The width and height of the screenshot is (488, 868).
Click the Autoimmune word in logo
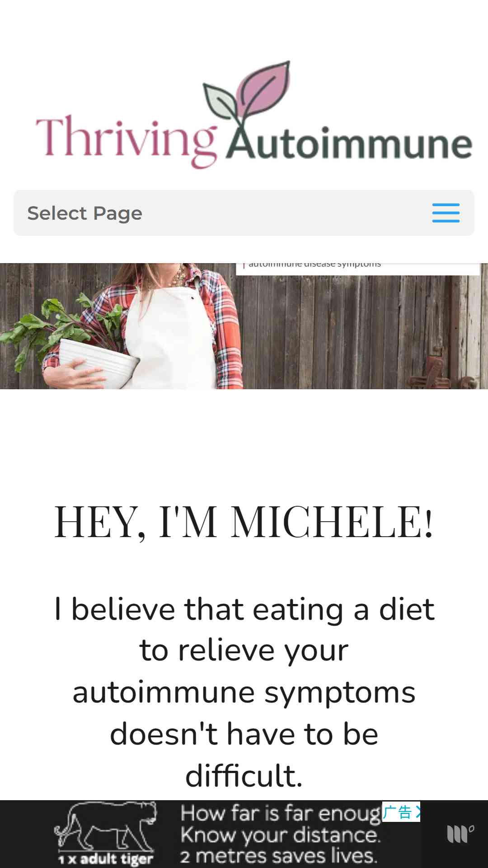coord(349,142)
